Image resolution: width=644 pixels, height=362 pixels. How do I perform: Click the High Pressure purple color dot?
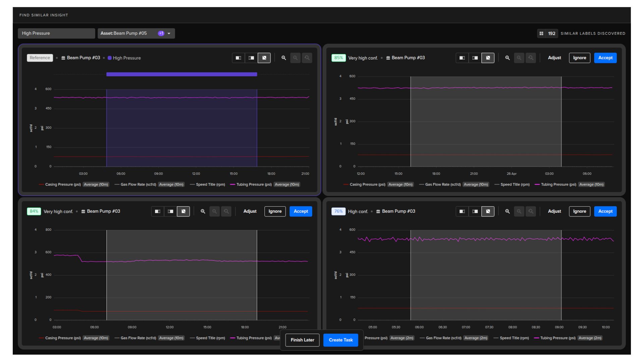point(109,58)
